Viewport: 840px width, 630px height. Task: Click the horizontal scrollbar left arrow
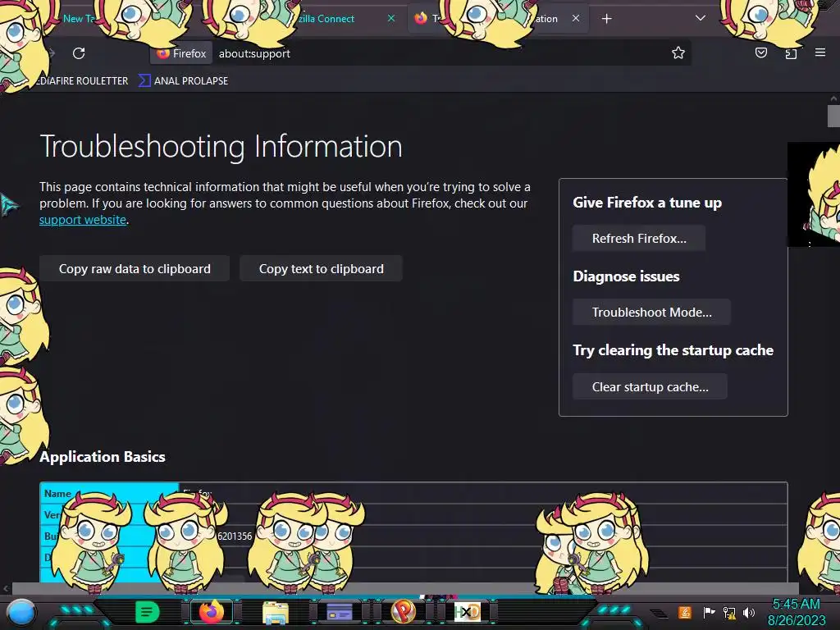pos(6,588)
